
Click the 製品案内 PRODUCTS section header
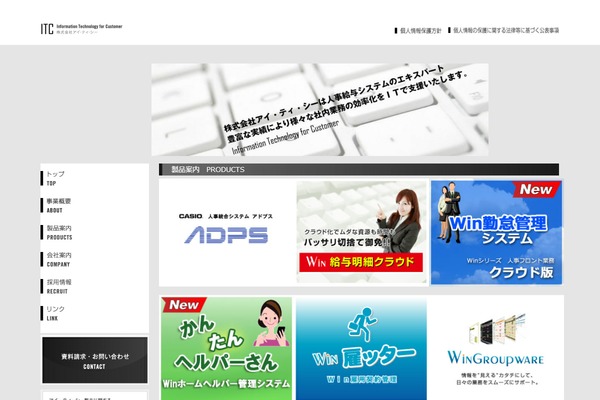[359, 169]
